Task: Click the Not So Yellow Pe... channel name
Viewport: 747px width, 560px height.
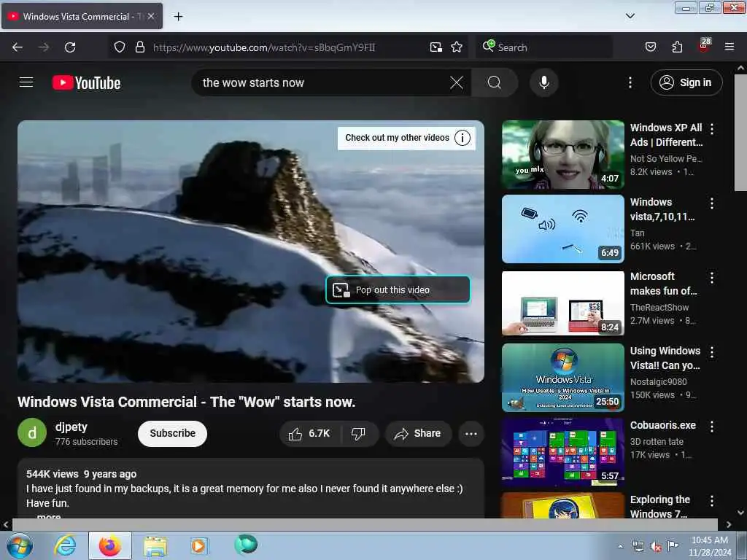Action: point(666,158)
